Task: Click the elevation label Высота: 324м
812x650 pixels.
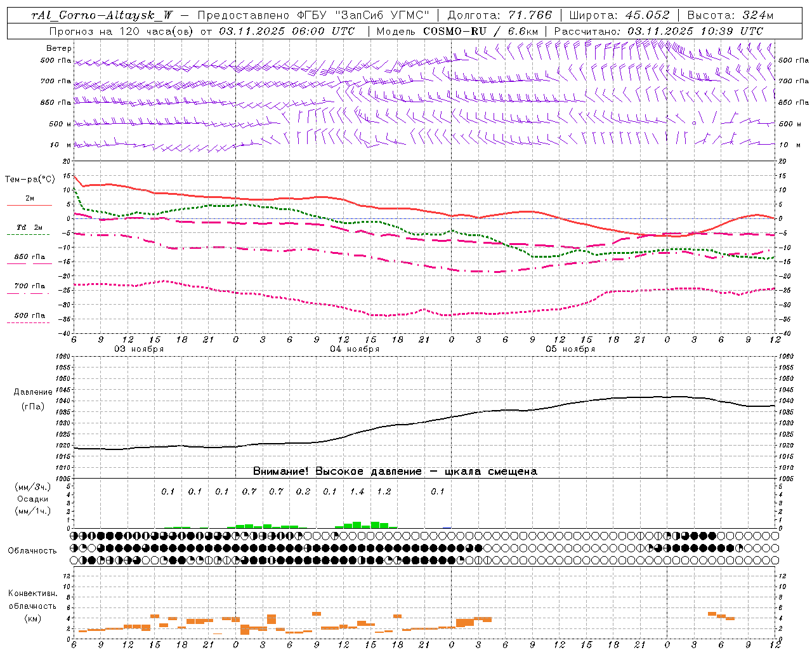Action: click(730, 15)
